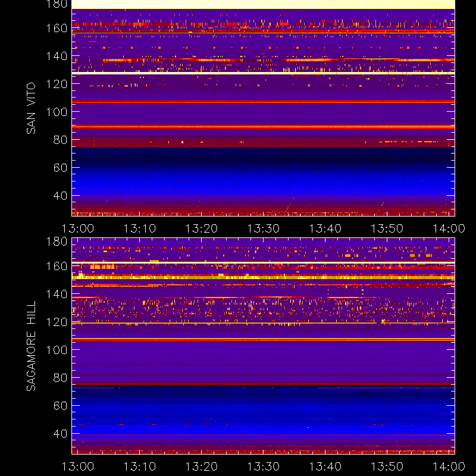Click 14:00 time label under Sagamore Hill plot

(x=449, y=466)
